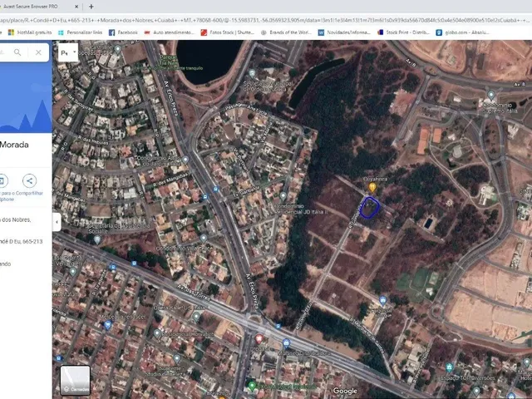
Task: Click the upper bus stop on Av. Érico Preza
Action: (x=216, y=189)
